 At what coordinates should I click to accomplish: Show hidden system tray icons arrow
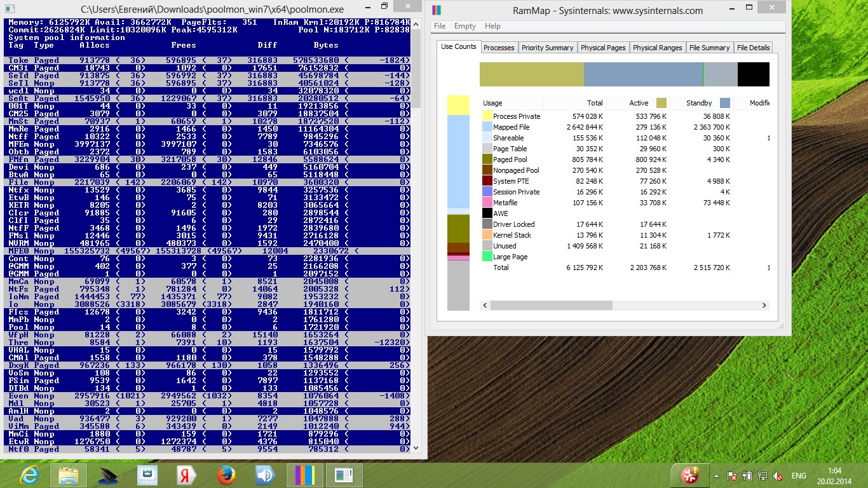click(x=717, y=476)
